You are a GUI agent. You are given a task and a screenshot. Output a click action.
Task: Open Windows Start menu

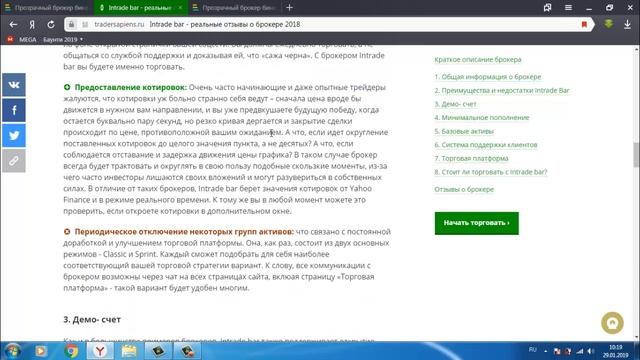pos(13,351)
